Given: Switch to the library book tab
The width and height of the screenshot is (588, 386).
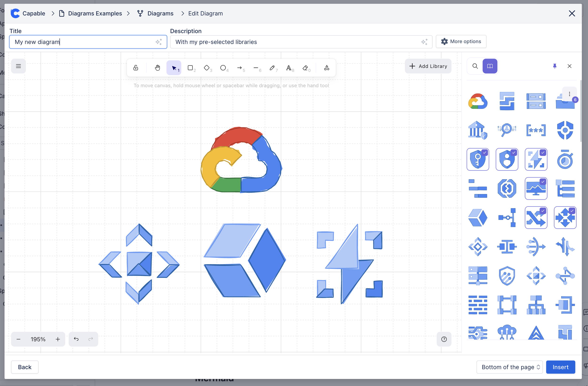Looking at the screenshot, I should [490, 66].
